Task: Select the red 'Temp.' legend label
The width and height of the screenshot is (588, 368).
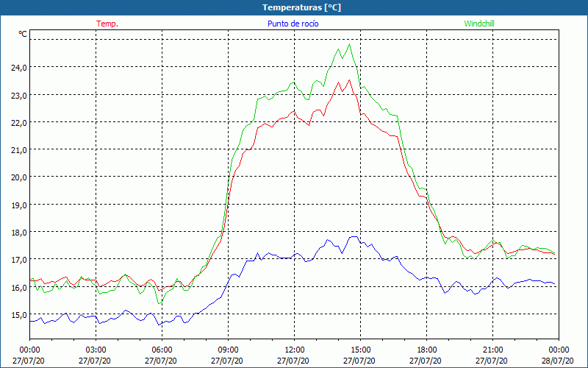Action: [x=107, y=24]
